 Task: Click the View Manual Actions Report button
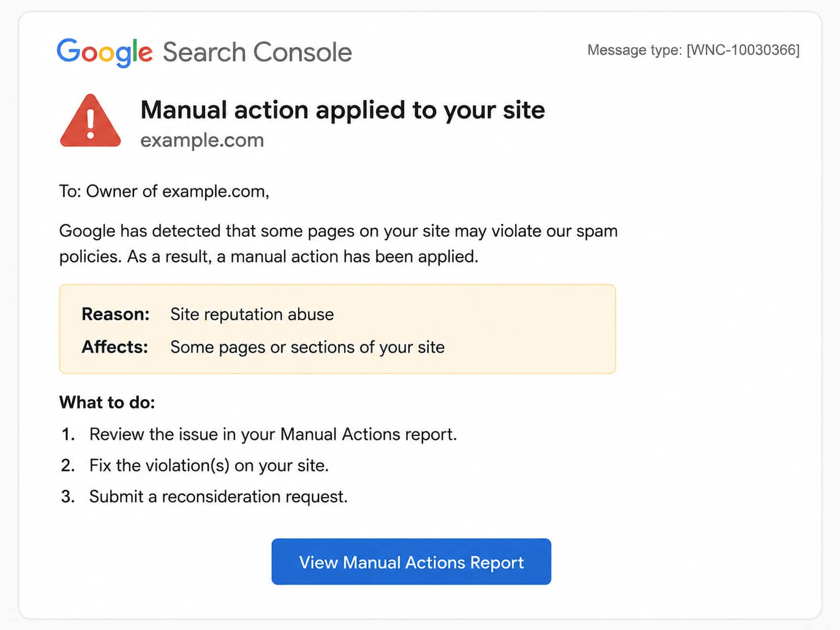411,562
